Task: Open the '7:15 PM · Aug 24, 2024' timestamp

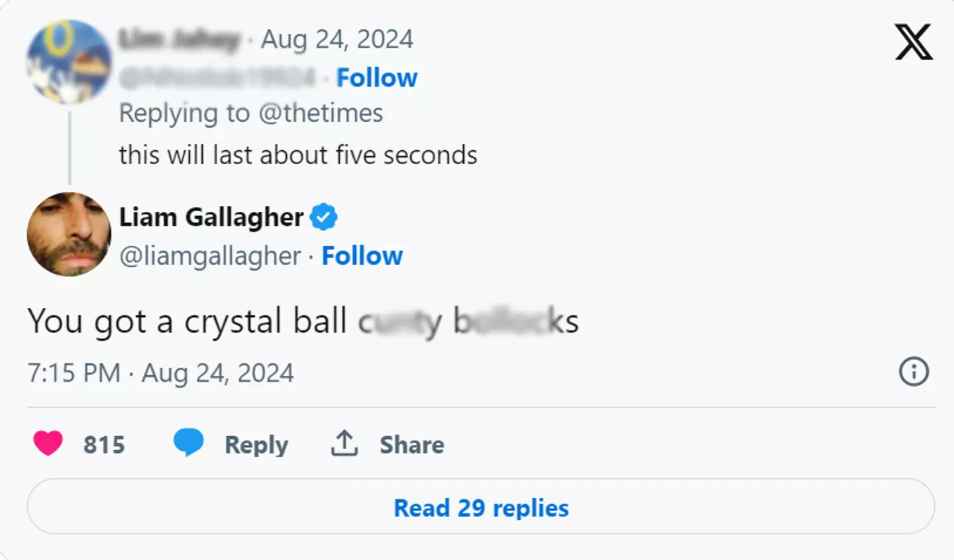Action: click(x=160, y=373)
